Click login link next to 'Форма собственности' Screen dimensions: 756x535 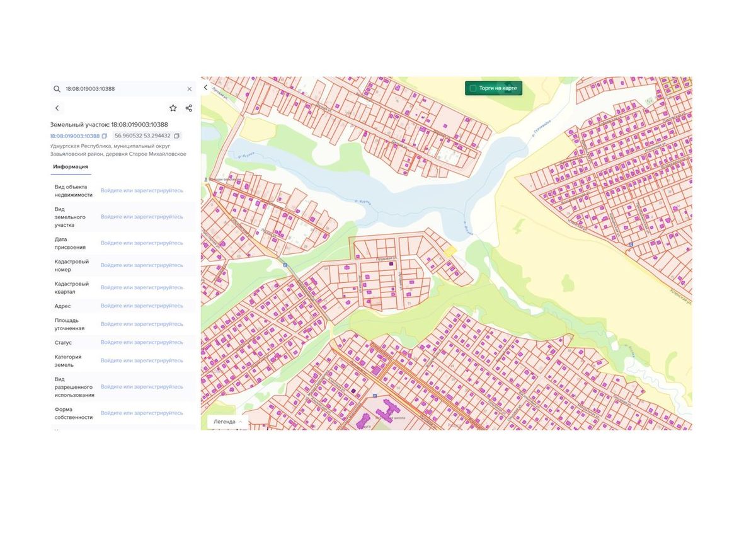142,413
